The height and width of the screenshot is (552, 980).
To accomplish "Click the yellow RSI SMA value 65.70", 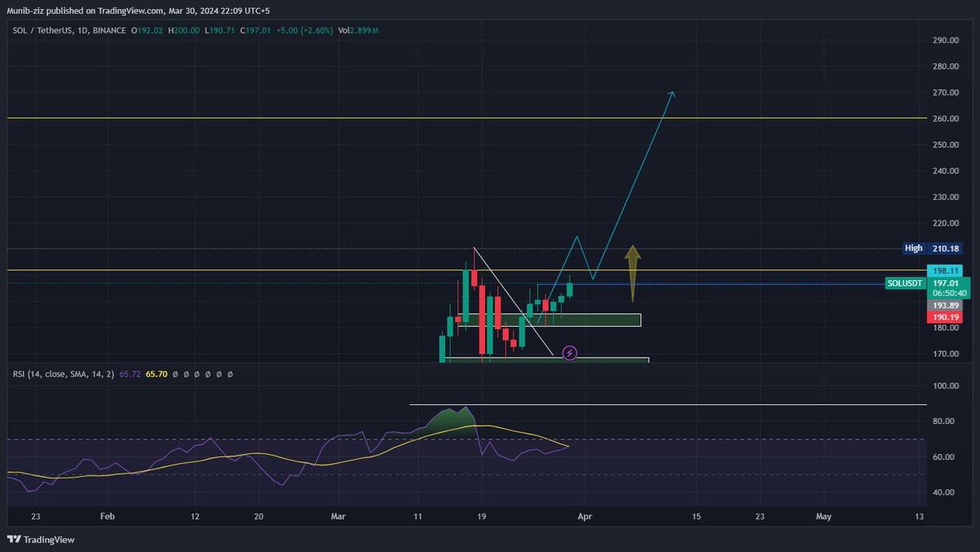I will click(156, 374).
